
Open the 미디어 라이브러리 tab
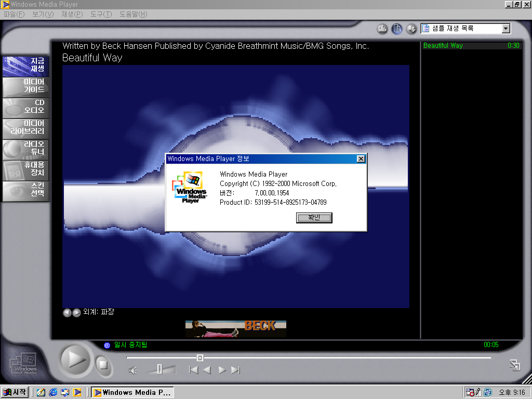tap(26, 129)
